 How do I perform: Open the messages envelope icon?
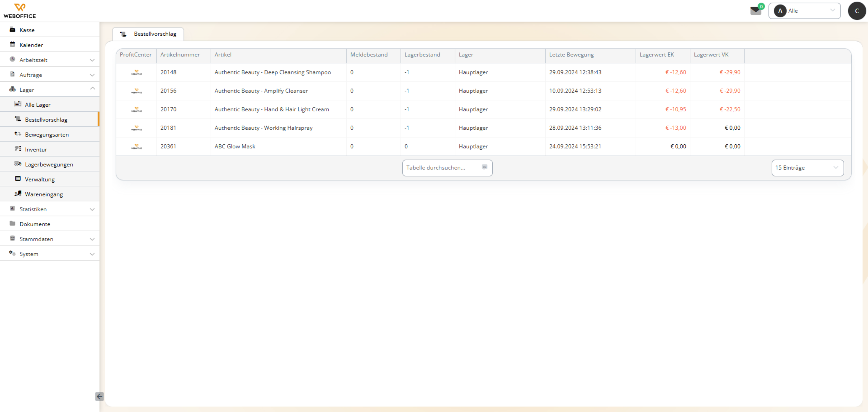pyautogui.click(x=755, y=11)
